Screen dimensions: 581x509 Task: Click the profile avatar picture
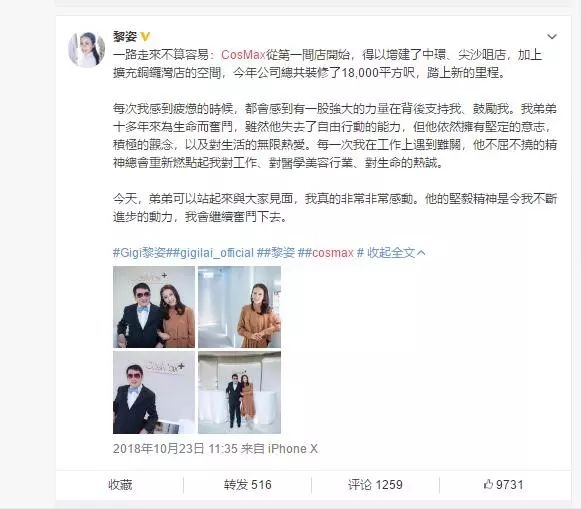[x=87, y=50]
